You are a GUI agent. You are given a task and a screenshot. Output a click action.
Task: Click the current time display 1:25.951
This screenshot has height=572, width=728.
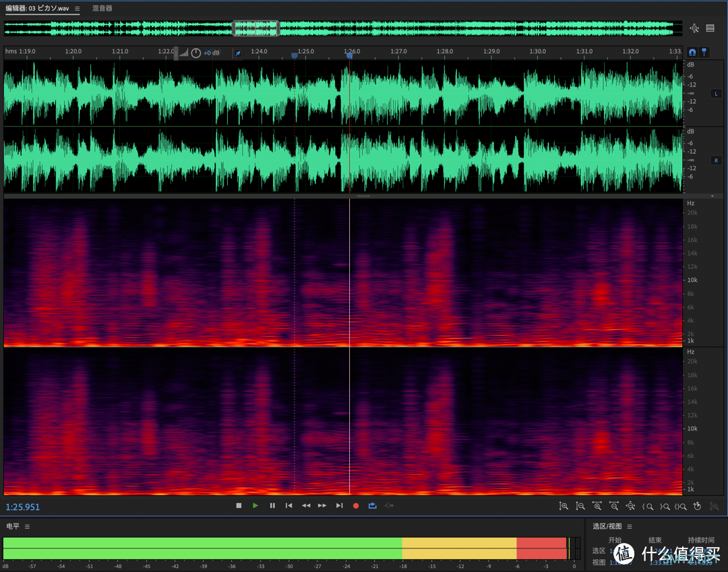(x=23, y=507)
